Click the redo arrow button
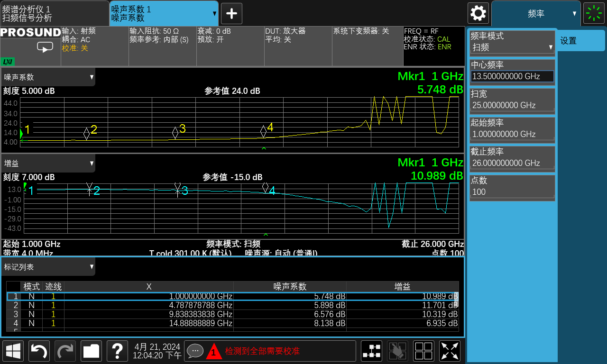The height and width of the screenshot is (364, 607). click(65, 351)
